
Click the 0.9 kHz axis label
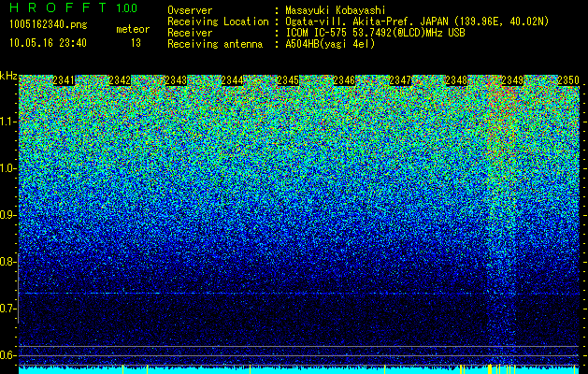point(7,215)
